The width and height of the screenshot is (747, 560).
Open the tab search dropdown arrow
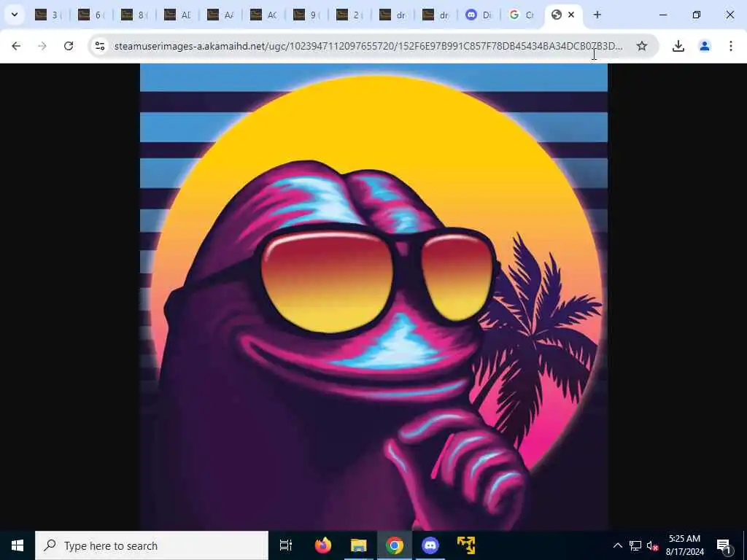pyautogui.click(x=15, y=15)
